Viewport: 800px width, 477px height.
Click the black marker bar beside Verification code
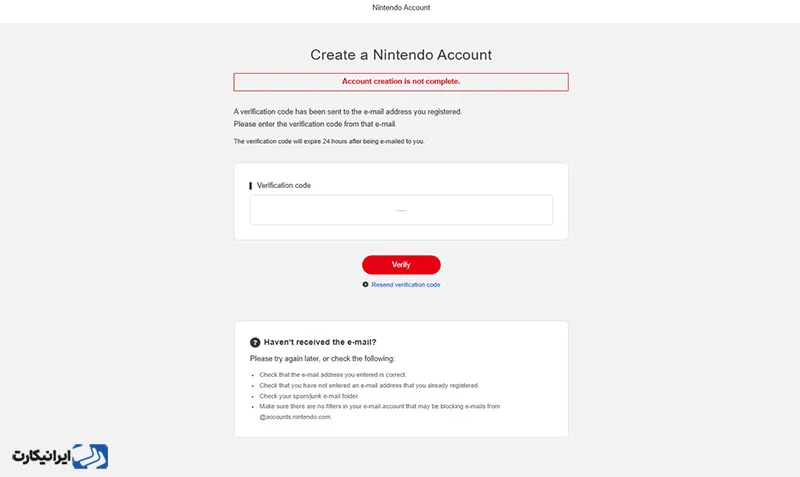pyautogui.click(x=251, y=186)
